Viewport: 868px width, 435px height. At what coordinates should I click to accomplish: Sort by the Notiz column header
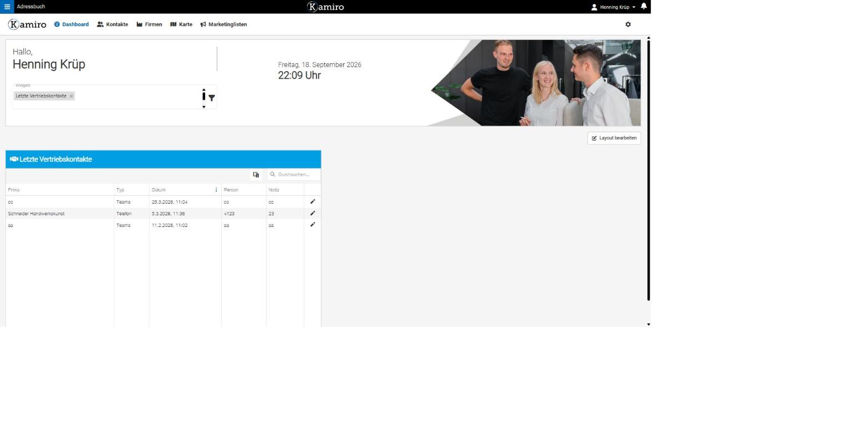pos(285,190)
